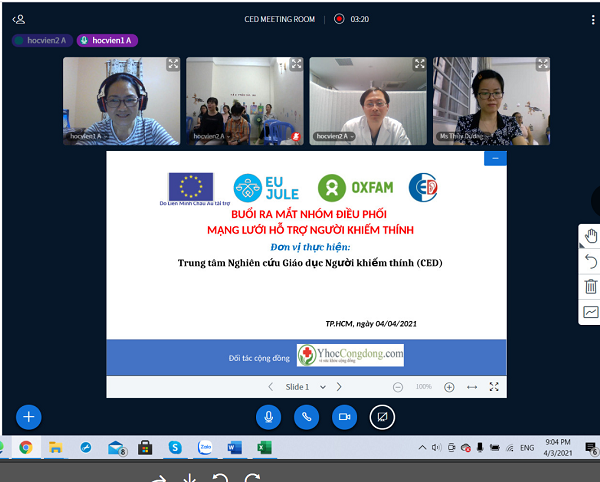Open the Mail app in the taskbar
The height and width of the screenshot is (482, 600).
[116, 447]
